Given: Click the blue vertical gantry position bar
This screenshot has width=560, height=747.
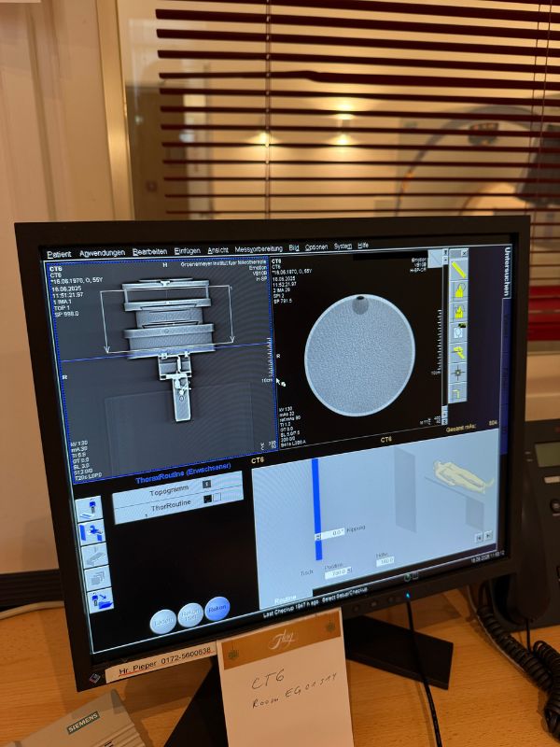Looking at the screenshot, I should pos(317,509).
